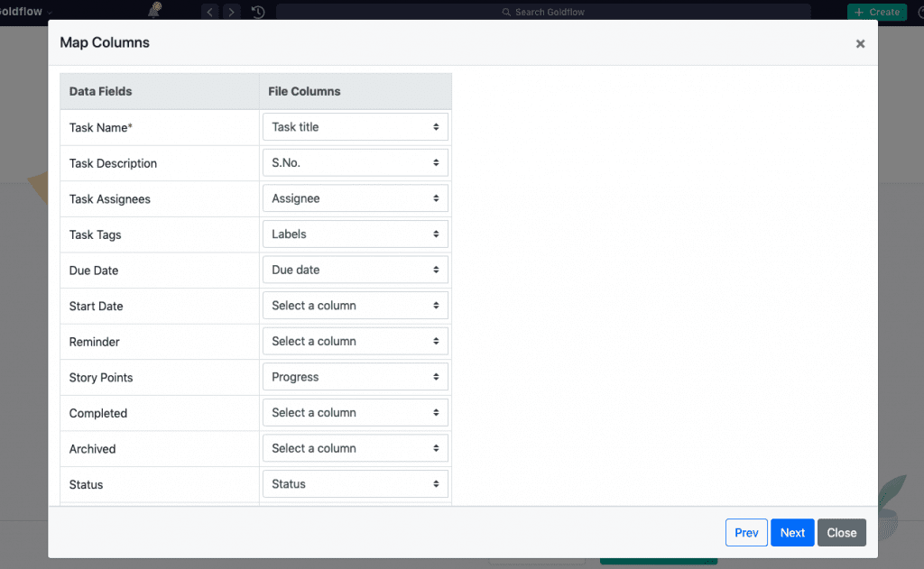
Task: Close the Map Columns dialog with X
Action: click(x=860, y=43)
